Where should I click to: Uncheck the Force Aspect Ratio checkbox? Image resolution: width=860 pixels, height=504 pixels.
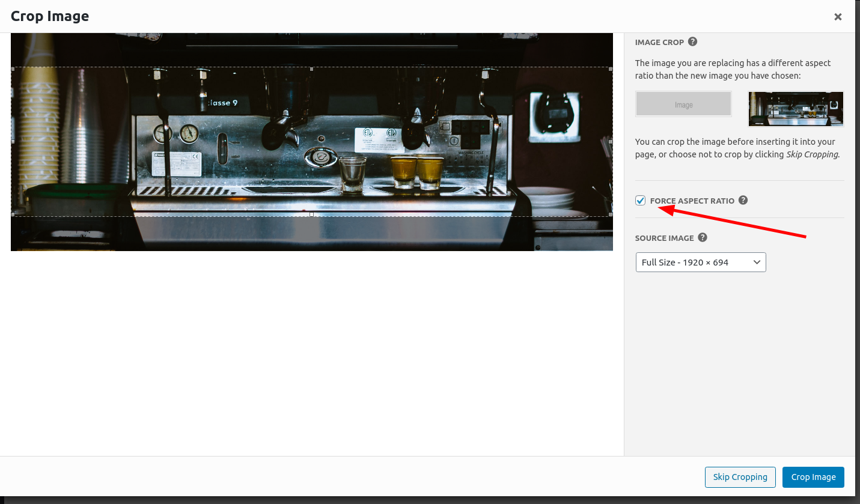[x=641, y=201]
